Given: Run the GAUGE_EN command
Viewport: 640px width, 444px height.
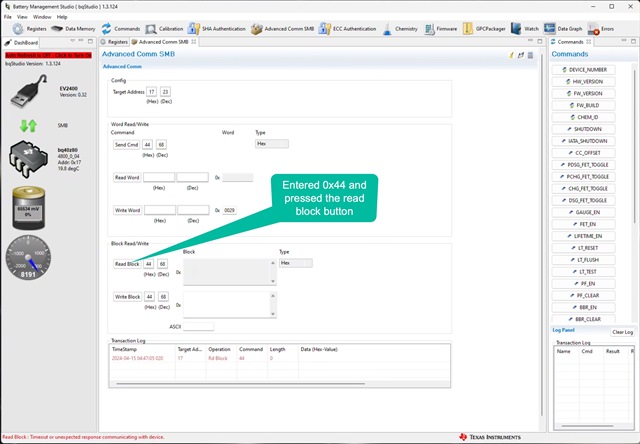Looking at the screenshot, I should pos(584,212).
